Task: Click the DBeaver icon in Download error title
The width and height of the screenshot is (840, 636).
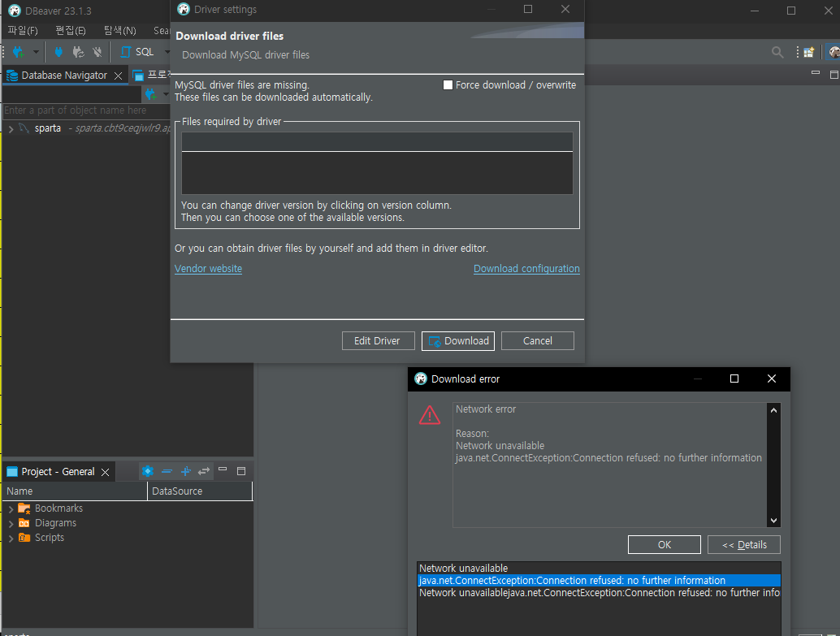Action: [421, 379]
